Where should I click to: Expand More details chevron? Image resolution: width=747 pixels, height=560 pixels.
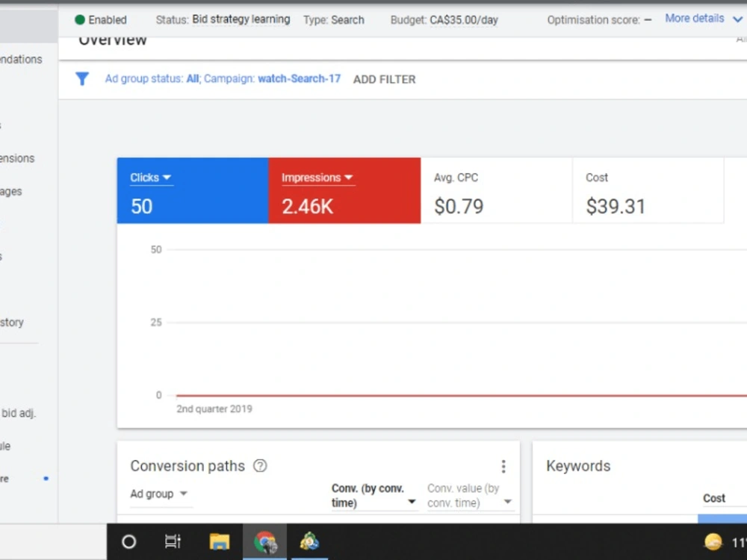point(737,19)
